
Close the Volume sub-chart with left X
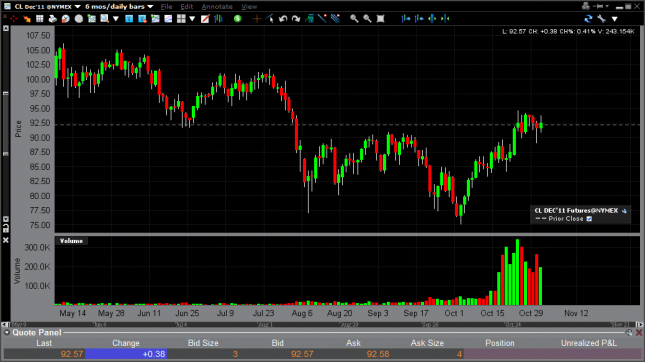pos(6,240)
